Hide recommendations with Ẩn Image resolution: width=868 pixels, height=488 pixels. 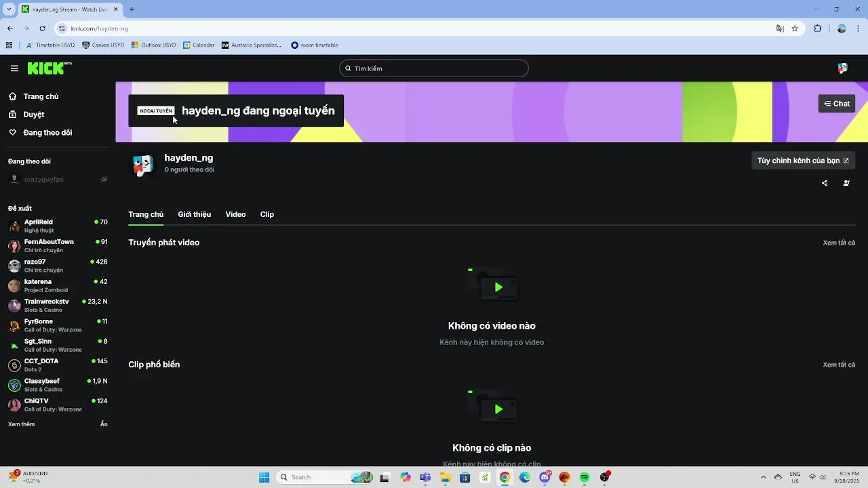click(104, 424)
